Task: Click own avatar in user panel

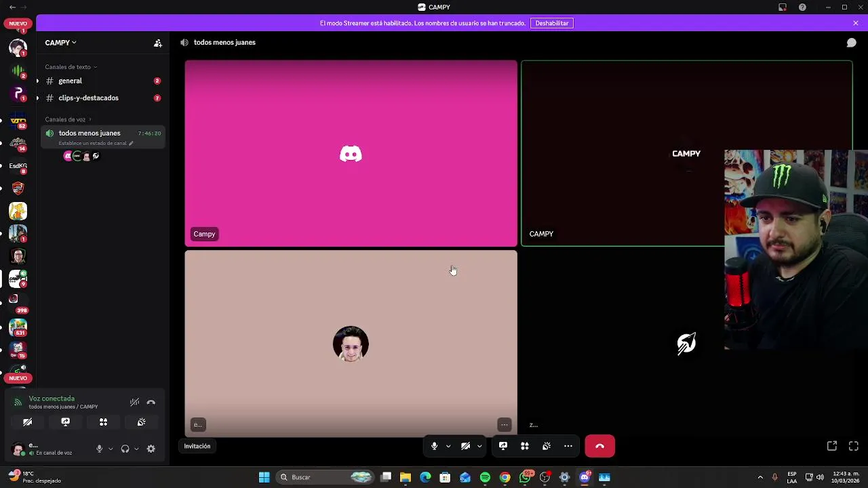Action: coord(18,449)
